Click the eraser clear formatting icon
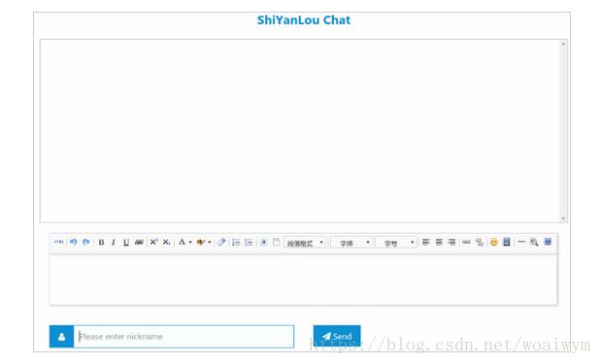The width and height of the screenshot is (601, 364). tap(221, 242)
